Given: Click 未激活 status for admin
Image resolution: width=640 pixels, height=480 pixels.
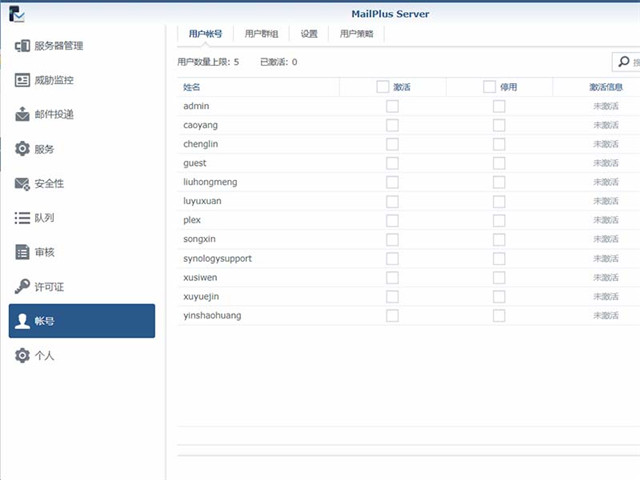Looking at the screenshot, I should pyautogui.click(x=606, y=106).
